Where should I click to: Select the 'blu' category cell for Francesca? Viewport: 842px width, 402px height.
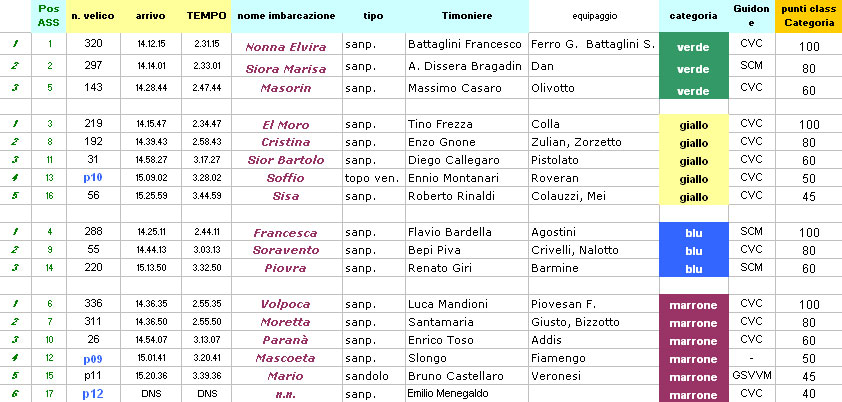(693, 232)
